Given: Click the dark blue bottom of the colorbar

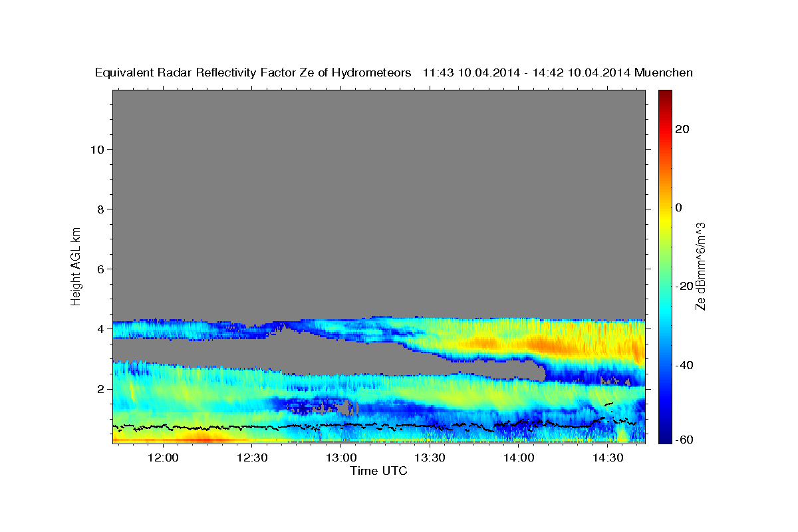Looking at the screenshot, I should (664, 437).
